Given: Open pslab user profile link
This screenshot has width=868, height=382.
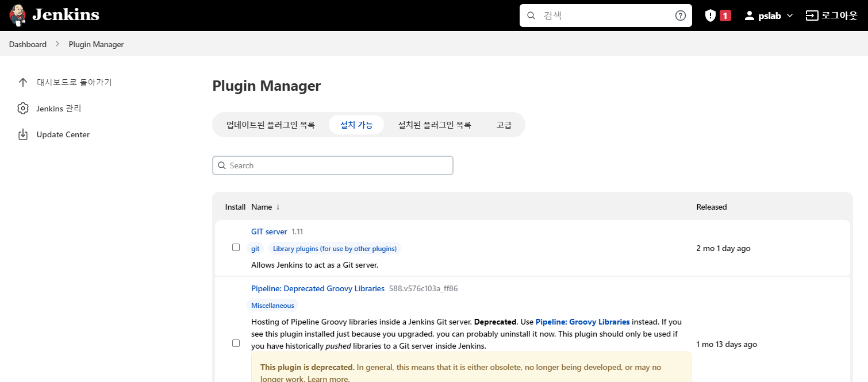Looking at the screenshot, I should click(770, 16).
